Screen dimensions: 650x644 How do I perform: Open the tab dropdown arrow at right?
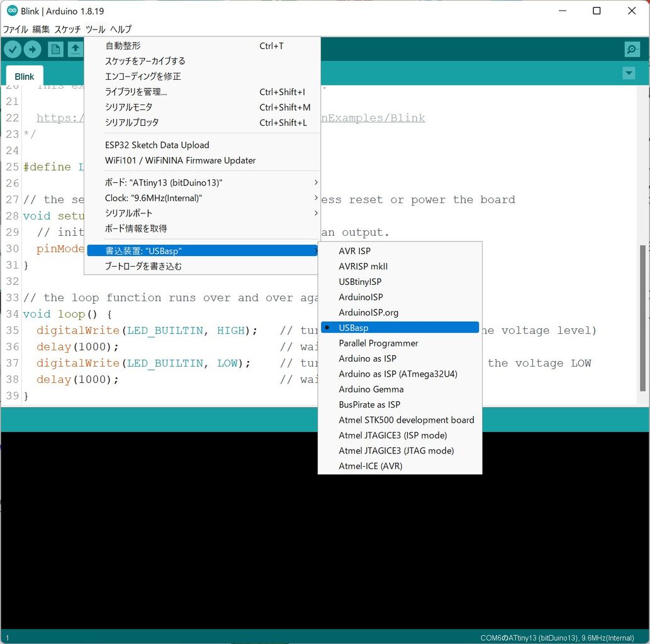pyautogui.click(x=629, y=74)
